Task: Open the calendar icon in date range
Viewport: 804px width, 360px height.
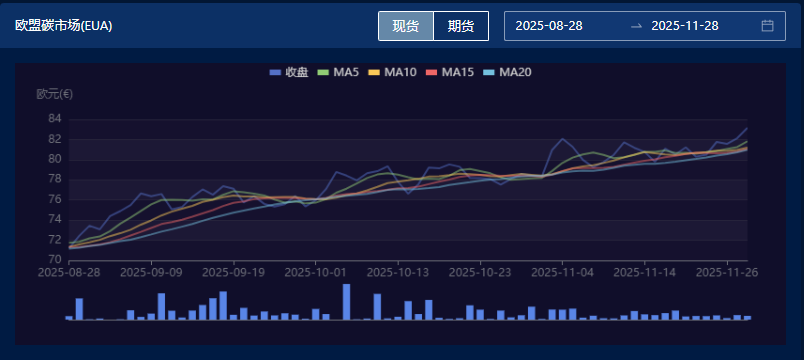Action: click(767, 26)
